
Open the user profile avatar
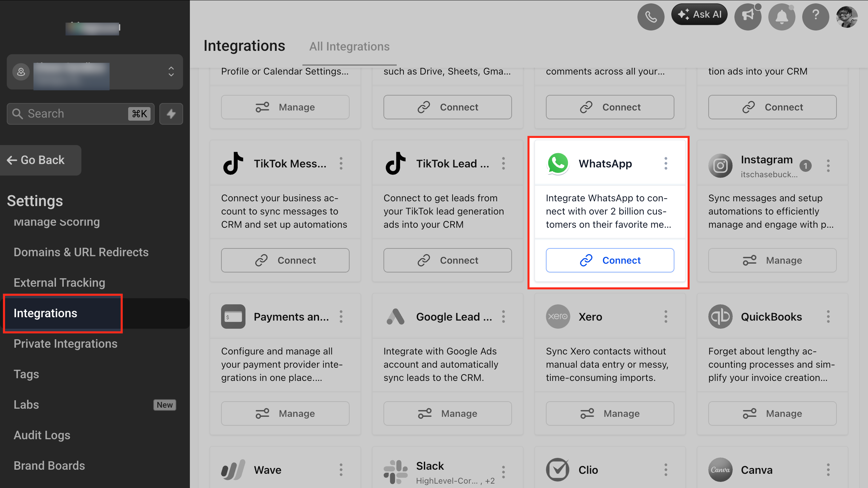click(x=847, y=17)
